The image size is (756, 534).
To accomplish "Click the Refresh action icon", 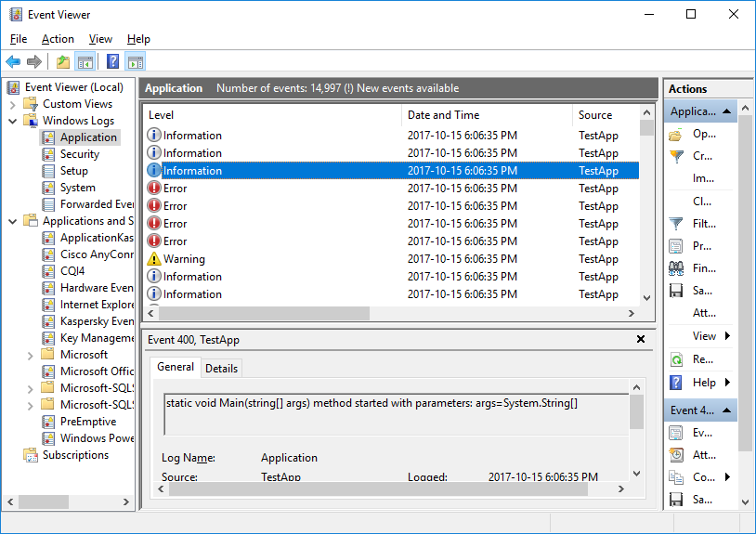I will pos(676,359).
